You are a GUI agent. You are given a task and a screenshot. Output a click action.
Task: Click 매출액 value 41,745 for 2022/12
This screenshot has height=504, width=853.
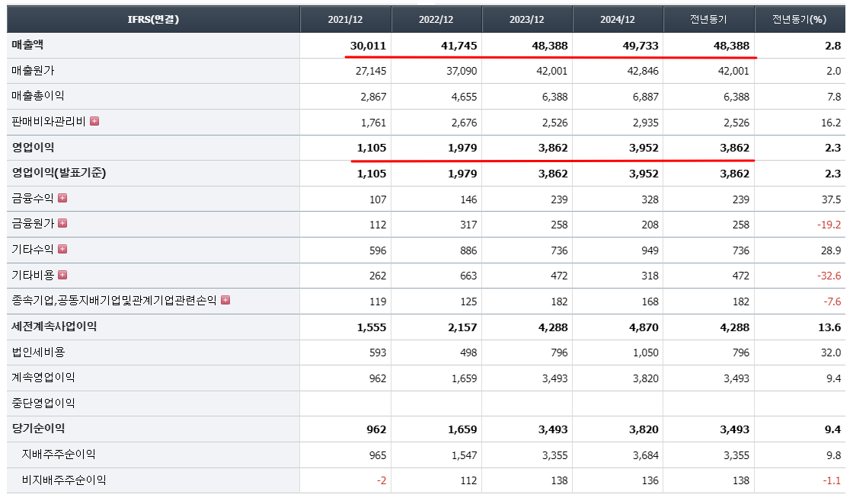459,46
